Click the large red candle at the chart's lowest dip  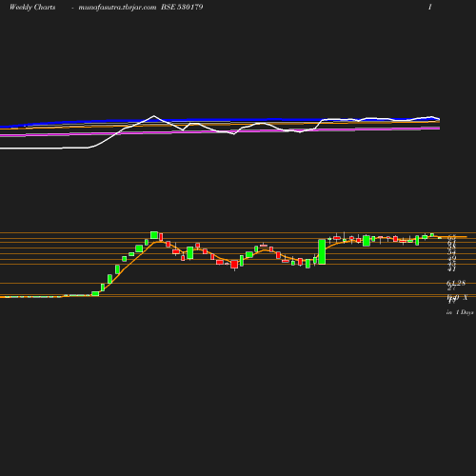(x=234, y=265)
